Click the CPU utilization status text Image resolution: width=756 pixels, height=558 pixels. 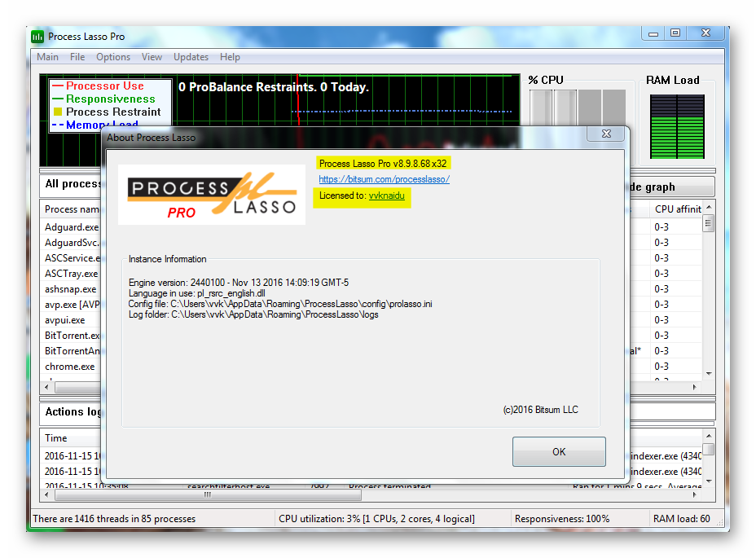point(376,519)
